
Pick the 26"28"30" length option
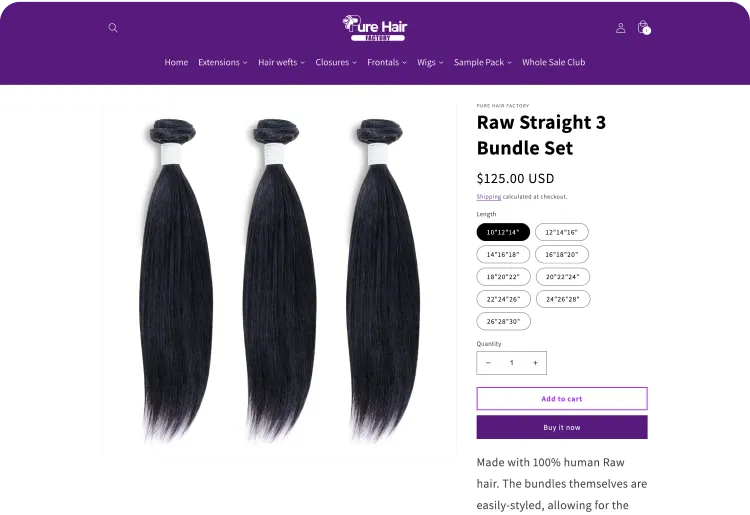[503, 321]
